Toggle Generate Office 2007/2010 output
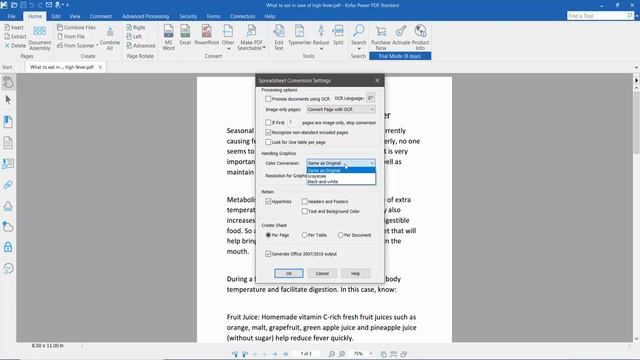This screenshot has height=360, width=640. pyautogui.click(x=268, y=253)
